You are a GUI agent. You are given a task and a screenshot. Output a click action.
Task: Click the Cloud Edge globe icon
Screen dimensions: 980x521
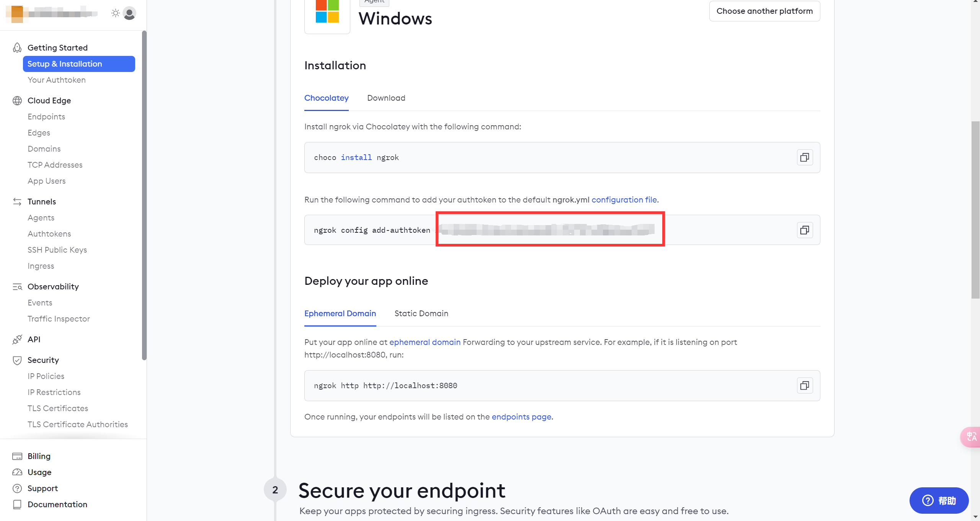17,100
